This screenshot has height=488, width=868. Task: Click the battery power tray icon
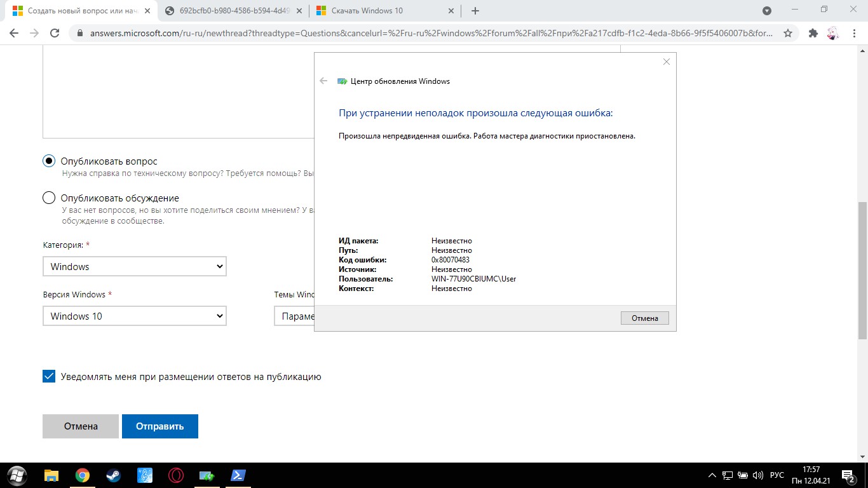[x=742, y=475]
